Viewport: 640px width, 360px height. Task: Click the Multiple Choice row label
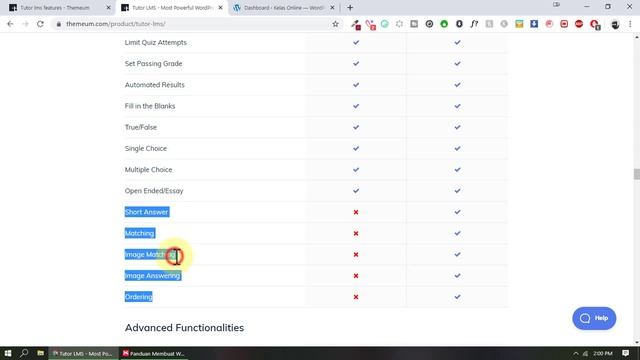click(149, 170)
